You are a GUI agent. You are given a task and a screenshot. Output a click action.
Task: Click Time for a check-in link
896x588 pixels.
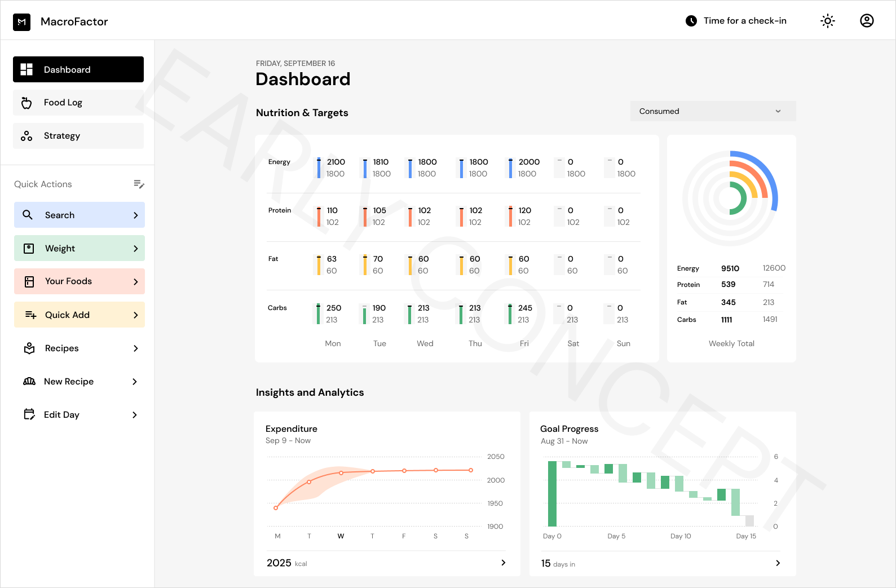click(x=744, y=21)
